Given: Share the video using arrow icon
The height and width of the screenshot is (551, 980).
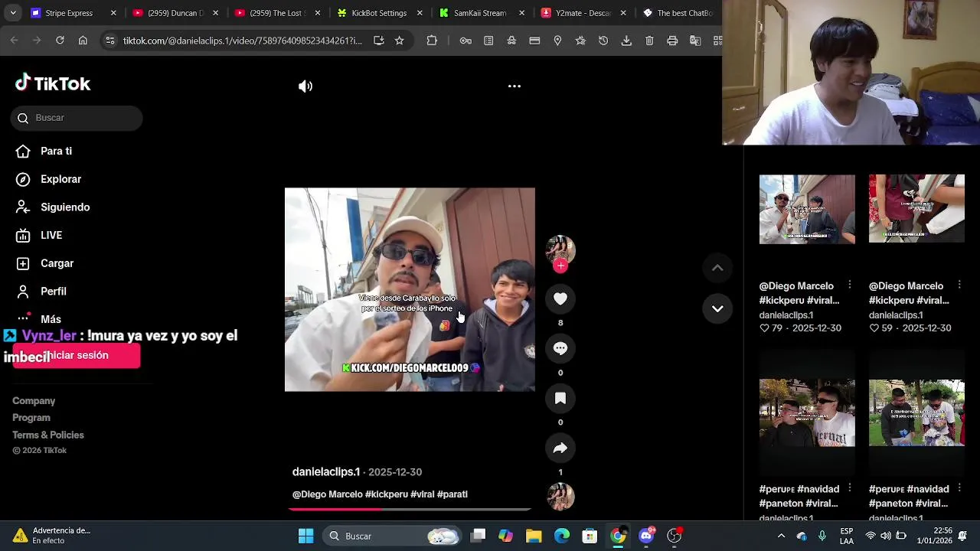Looking at the screenshot, I should coord(560,448).
